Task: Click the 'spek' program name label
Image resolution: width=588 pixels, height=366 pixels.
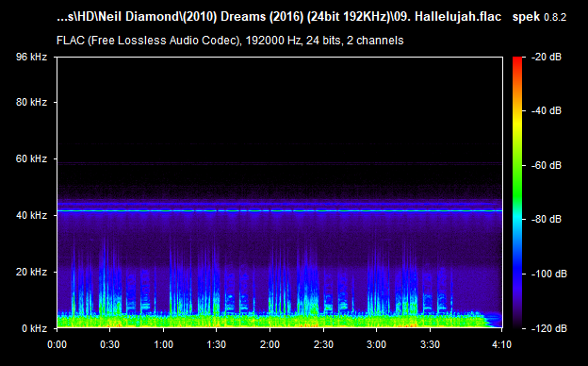Action: 526,17
